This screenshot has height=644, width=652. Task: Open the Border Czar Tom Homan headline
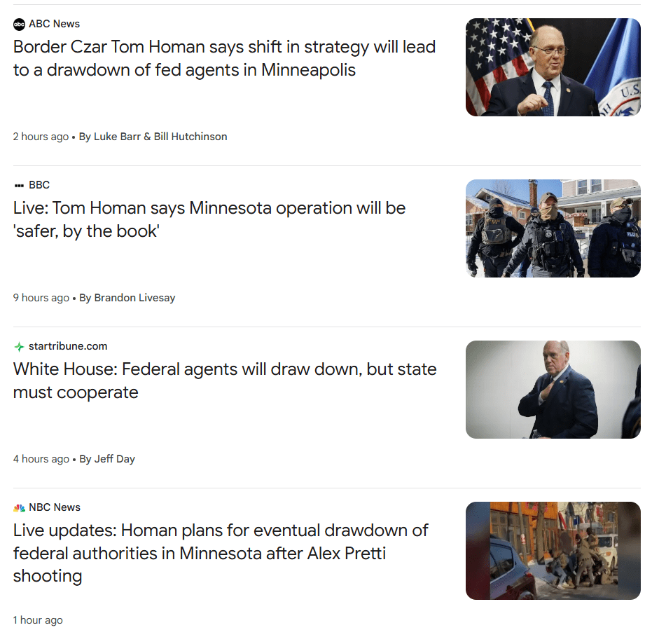coord(224,59)
